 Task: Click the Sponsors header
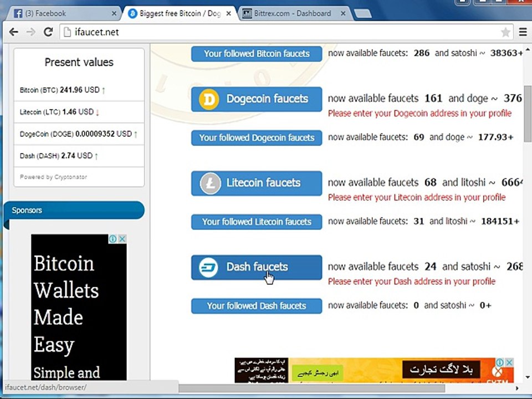coord(74,210)
